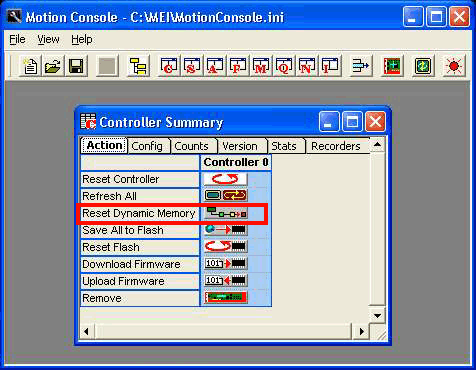This screenshot has height=370, width=476.
Task: Click the red sun icon in the toolbar
Action: pos(454,66)
